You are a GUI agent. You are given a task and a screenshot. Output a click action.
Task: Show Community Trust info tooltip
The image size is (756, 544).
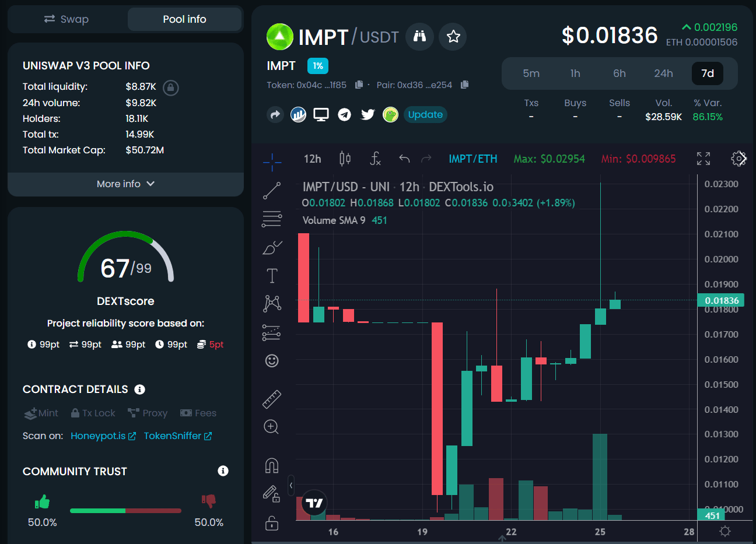coord(223,471)
